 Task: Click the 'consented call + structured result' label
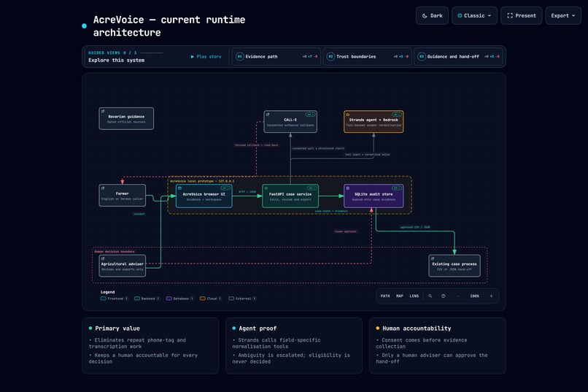point(318,148)
